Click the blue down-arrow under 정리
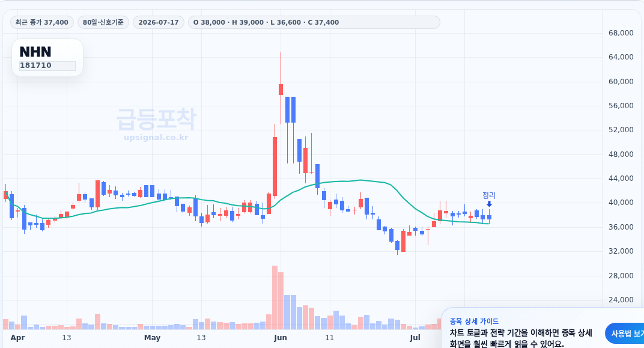The height and width of the screenshot is (348, 644). [489, 204]
